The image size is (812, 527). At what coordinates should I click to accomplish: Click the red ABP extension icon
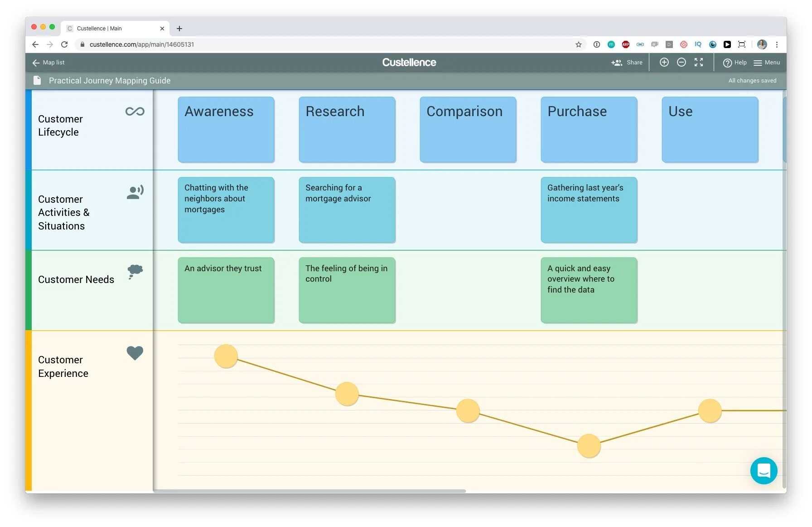[626, 44]
